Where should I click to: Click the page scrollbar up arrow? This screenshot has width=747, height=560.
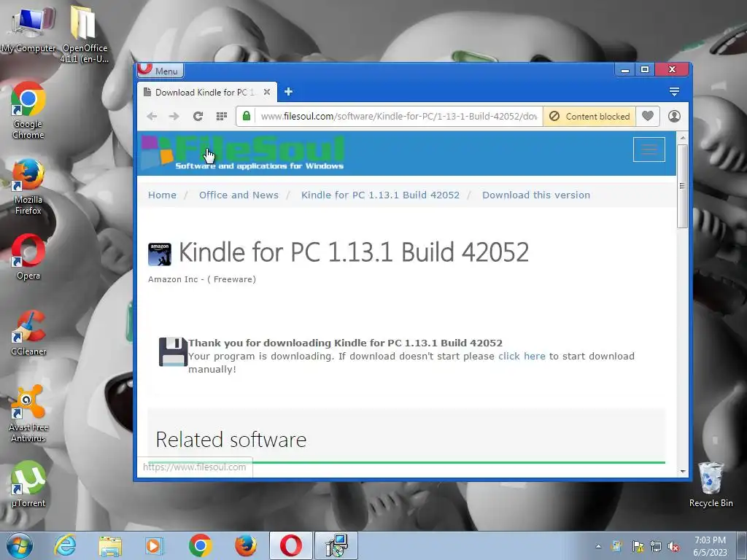coord(682,138)
